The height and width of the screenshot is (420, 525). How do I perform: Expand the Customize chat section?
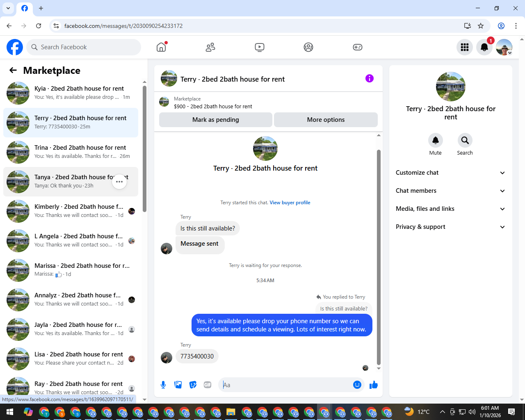tap(450, 173)
